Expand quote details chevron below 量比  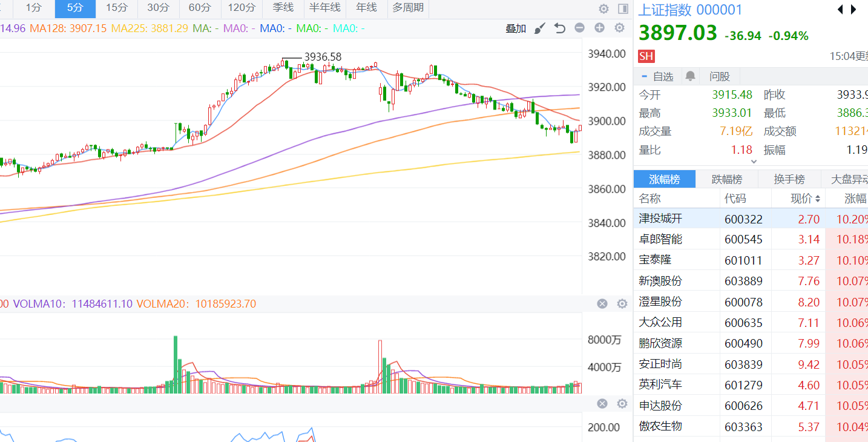(x=754, y=162)
